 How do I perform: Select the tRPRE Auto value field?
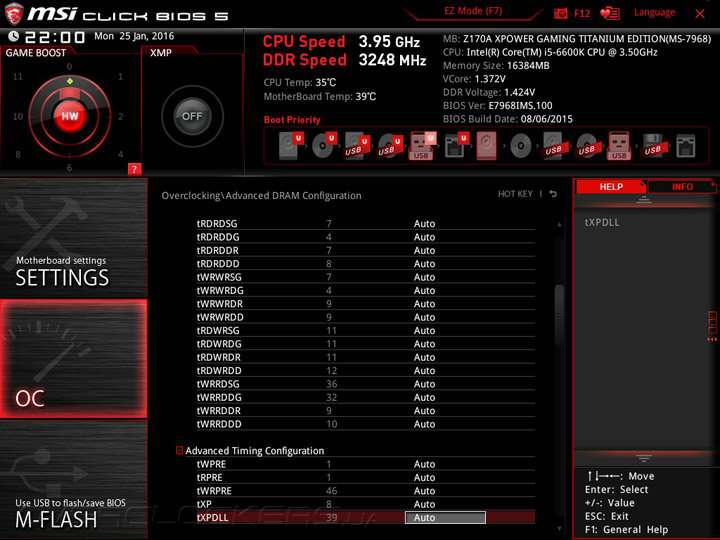click(x=424, y=478)
